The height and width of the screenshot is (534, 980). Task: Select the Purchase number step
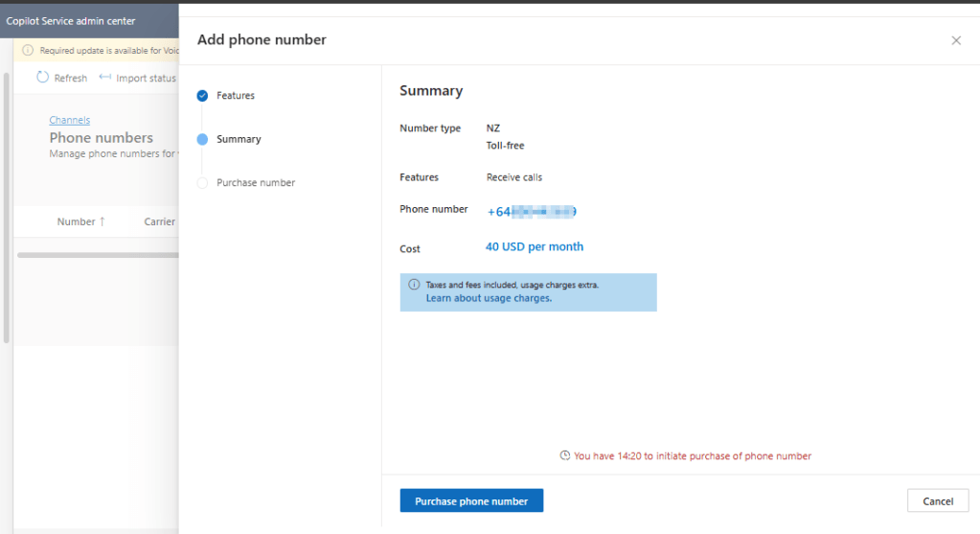(255, 182)
